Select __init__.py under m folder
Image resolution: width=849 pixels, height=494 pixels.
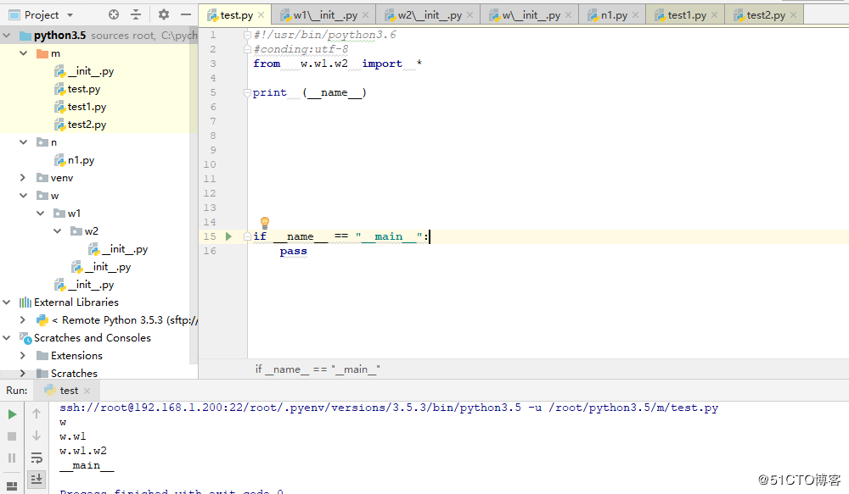coord(84,71)
